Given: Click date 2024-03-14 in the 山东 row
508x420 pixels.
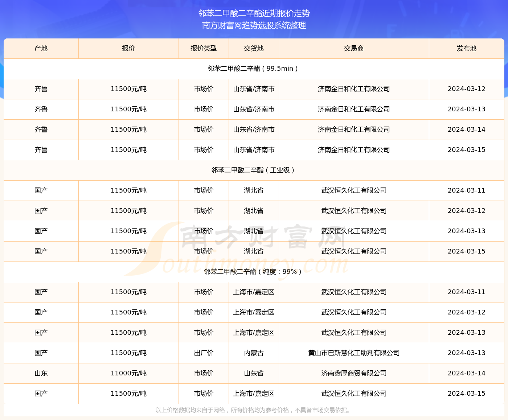Looking at the screenshot, I should pyautogui.click(x=466, y=373).
